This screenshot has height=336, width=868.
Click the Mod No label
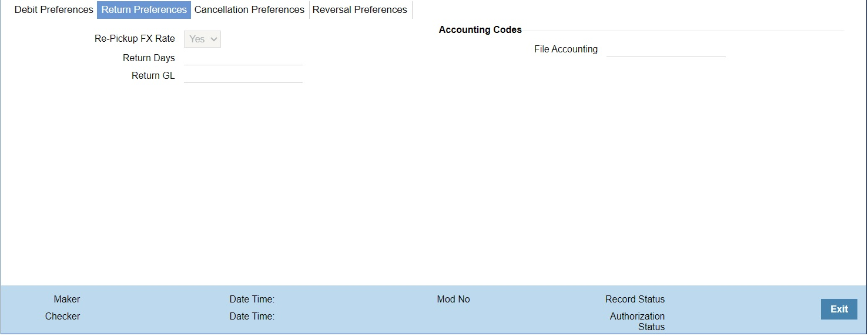coord(453,299)
